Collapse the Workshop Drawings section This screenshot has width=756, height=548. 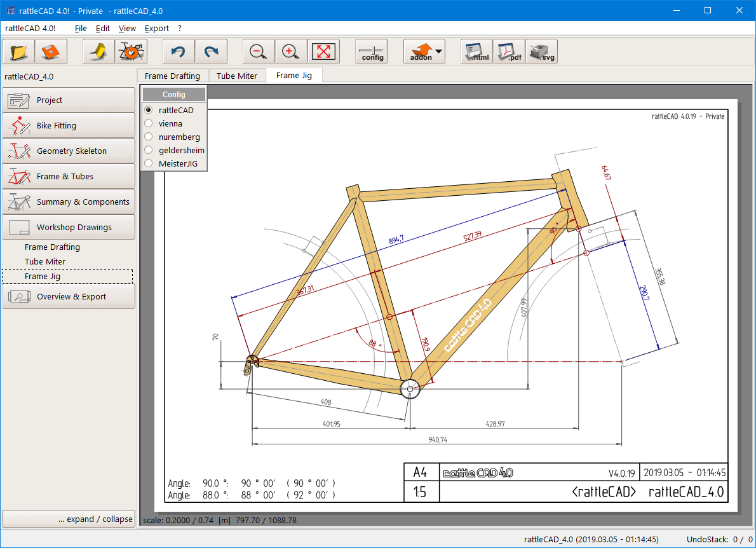(69, 227)
